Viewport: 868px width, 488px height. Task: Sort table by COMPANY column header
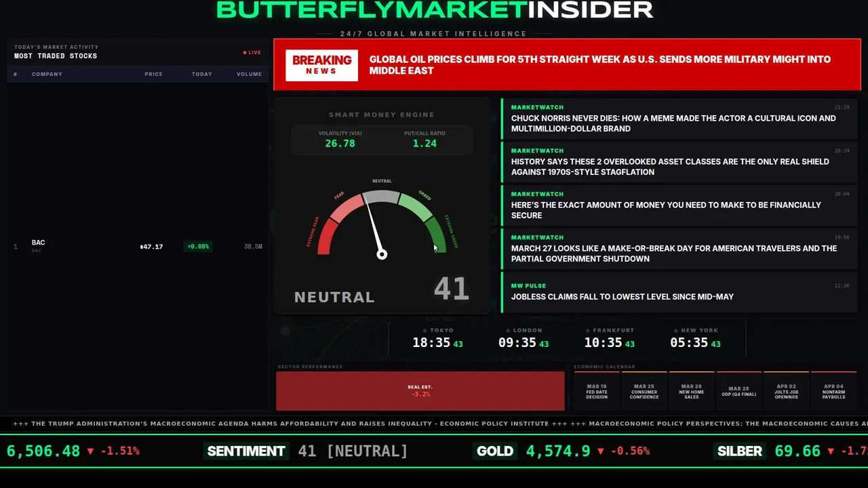coord(47,74)
